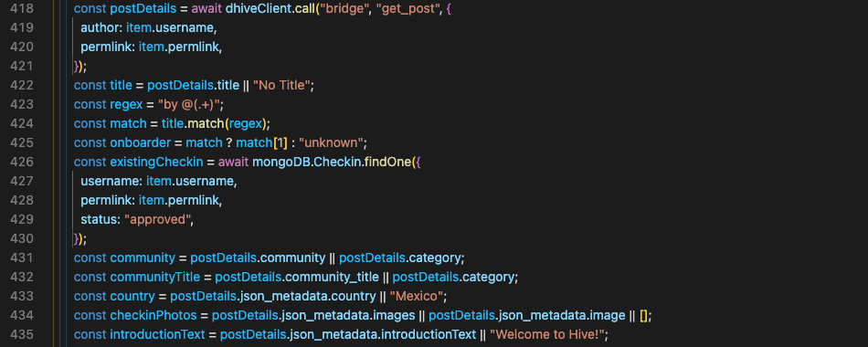The width and height of the screenshot is (868, 347).
Task: Click the country variable declared on line 433
Action: [132, 296]
